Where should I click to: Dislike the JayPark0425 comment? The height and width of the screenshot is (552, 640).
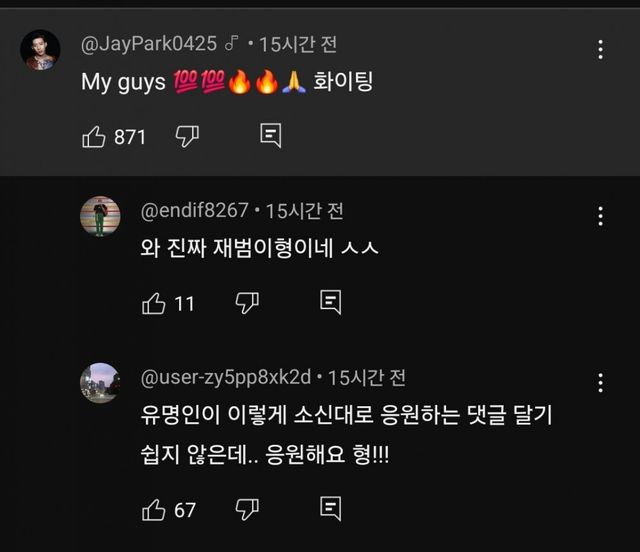tap(187, 136)
